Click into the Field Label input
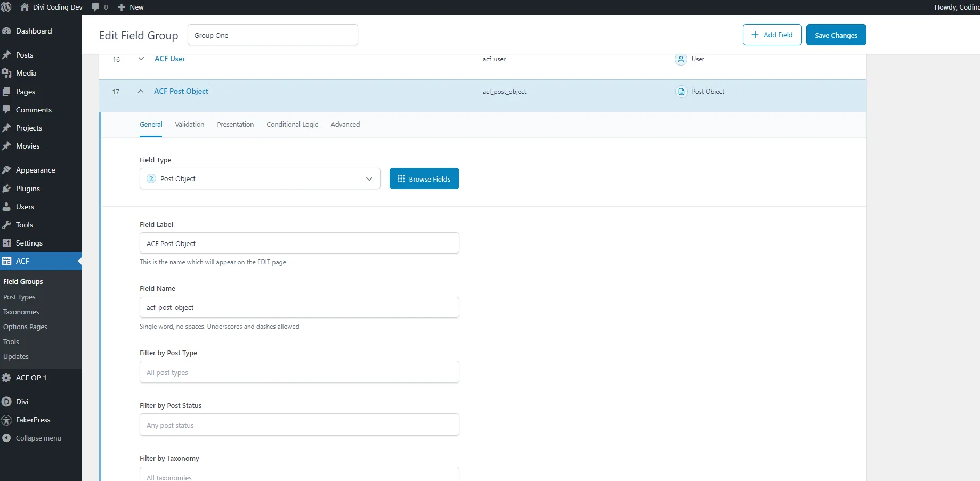Image resolution: width=980 pixels, height=481 pixels. pos(299,243)
